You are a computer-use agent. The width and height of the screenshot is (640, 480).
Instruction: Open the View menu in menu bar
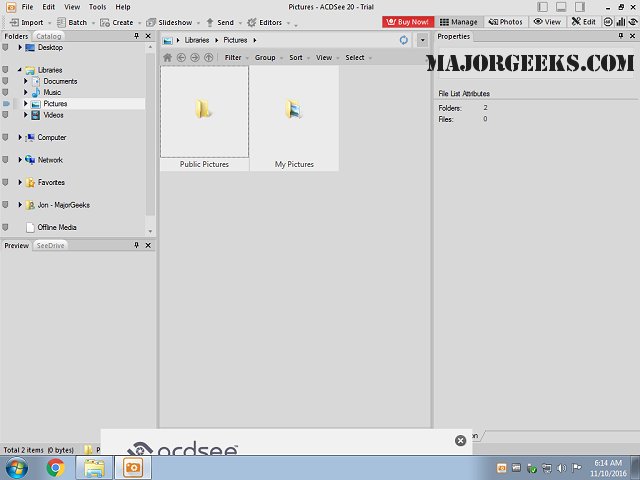(x=72, y=7)
